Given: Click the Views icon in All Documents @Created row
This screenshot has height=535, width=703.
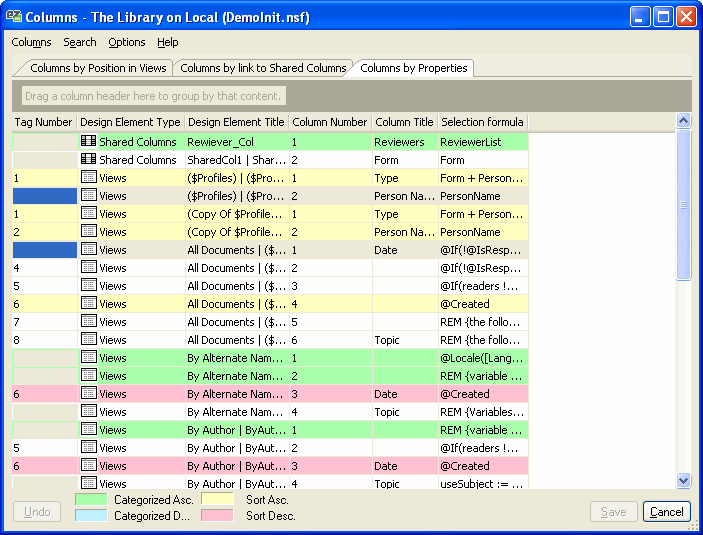Looking at the screenshot, I should pyautogui.click(x=88, y=304).
